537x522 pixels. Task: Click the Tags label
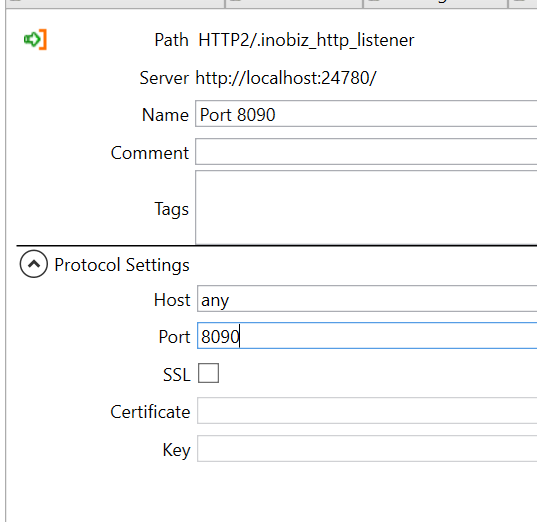[171, 209]
